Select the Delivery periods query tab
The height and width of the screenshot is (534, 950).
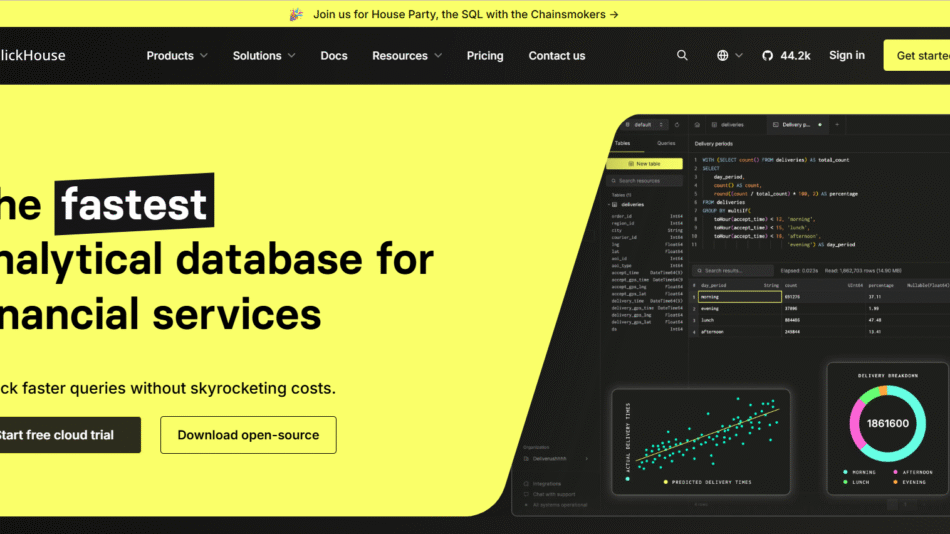click(x=797, y=125)
